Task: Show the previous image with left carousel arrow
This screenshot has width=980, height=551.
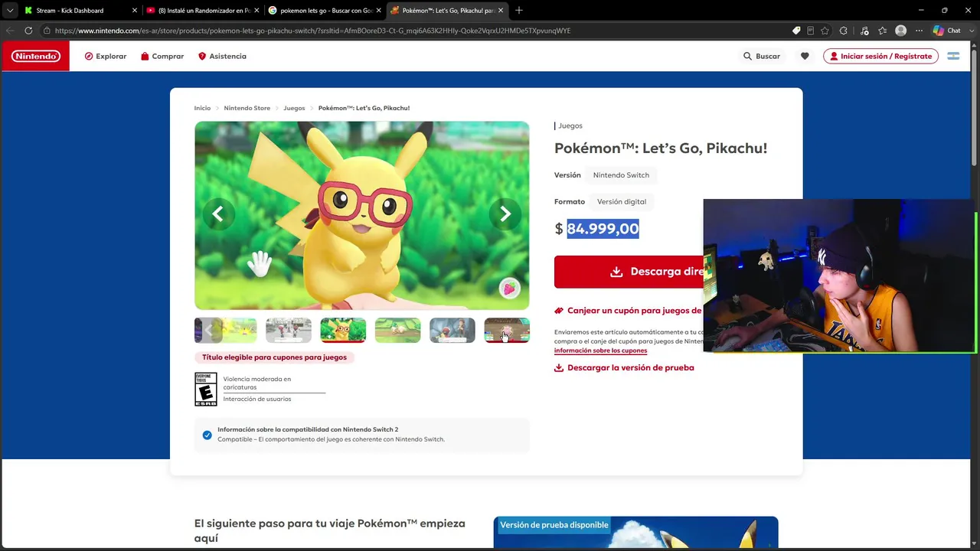Action: pyautogui.click(x=217, y=214)
